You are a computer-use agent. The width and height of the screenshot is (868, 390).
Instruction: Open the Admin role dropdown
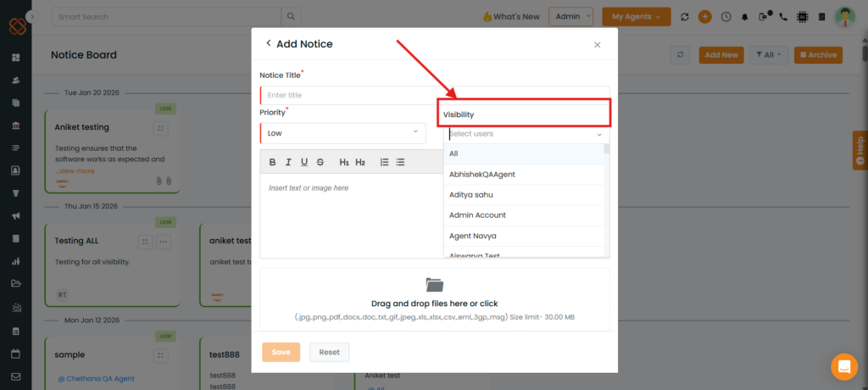click(570, 16)
